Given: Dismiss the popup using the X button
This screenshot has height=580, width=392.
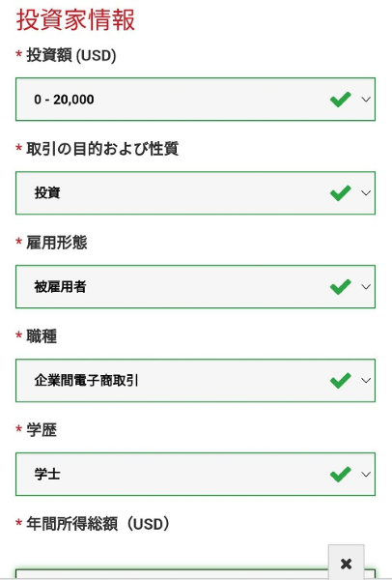Looking at the screenshot, I should pyautogui.click(x=347, y=564).
